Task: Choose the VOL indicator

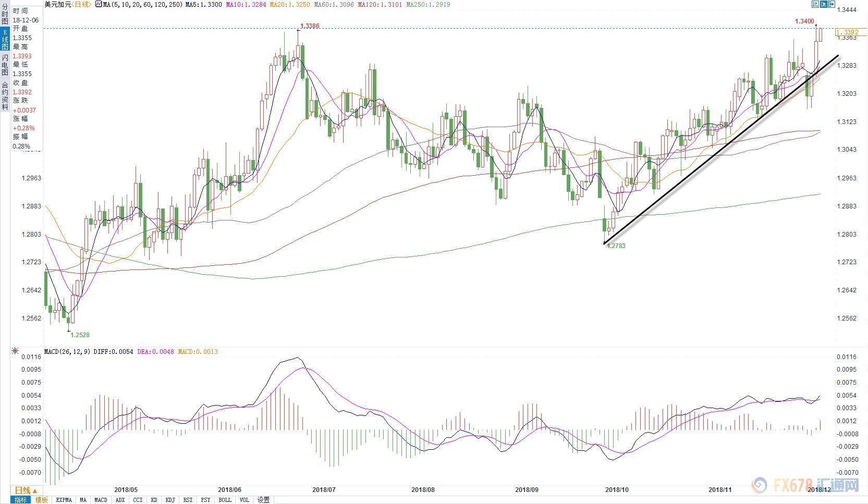Action: (244, 500)
